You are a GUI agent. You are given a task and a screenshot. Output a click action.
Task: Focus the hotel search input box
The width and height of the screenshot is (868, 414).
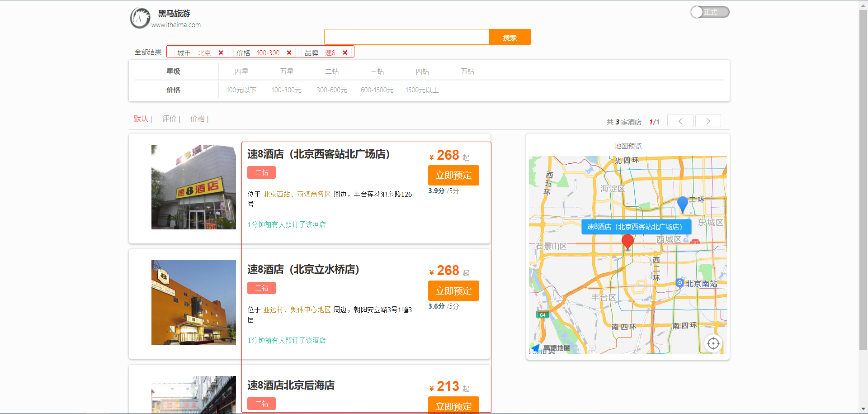(x=406, y=37)
